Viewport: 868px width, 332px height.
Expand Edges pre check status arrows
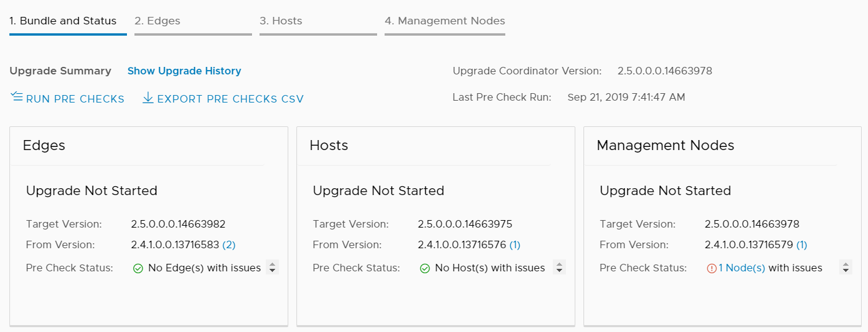[x=272, y=268]
